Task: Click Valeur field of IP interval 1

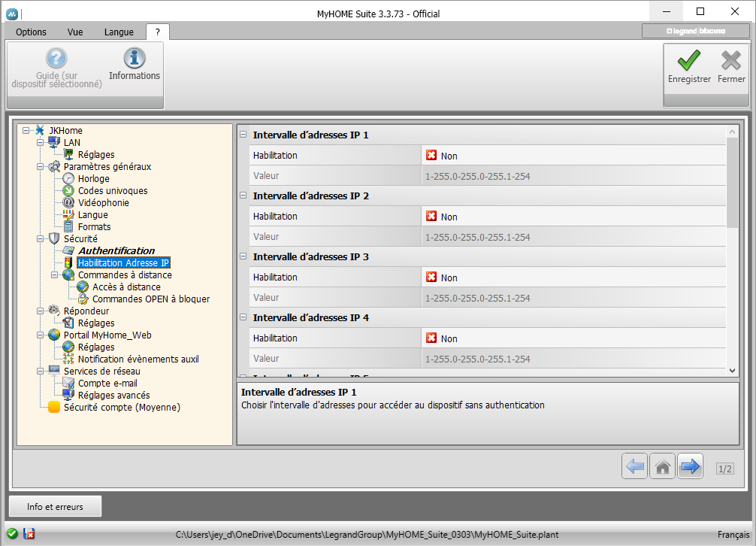Action: tap(573, 176)
